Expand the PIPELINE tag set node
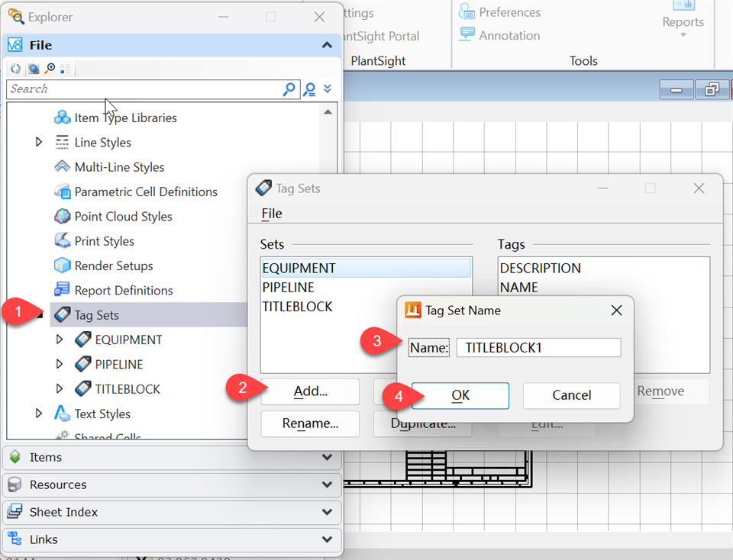 (60, 364)
